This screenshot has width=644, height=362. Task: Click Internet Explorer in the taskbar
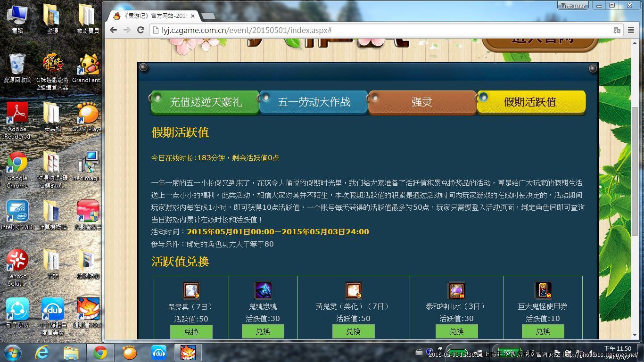pyautogui.click(x=42, y=352)
